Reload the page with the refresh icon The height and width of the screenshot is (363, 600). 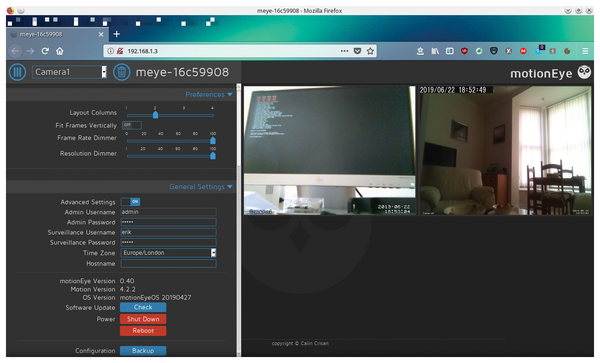(x=45, y=51)
